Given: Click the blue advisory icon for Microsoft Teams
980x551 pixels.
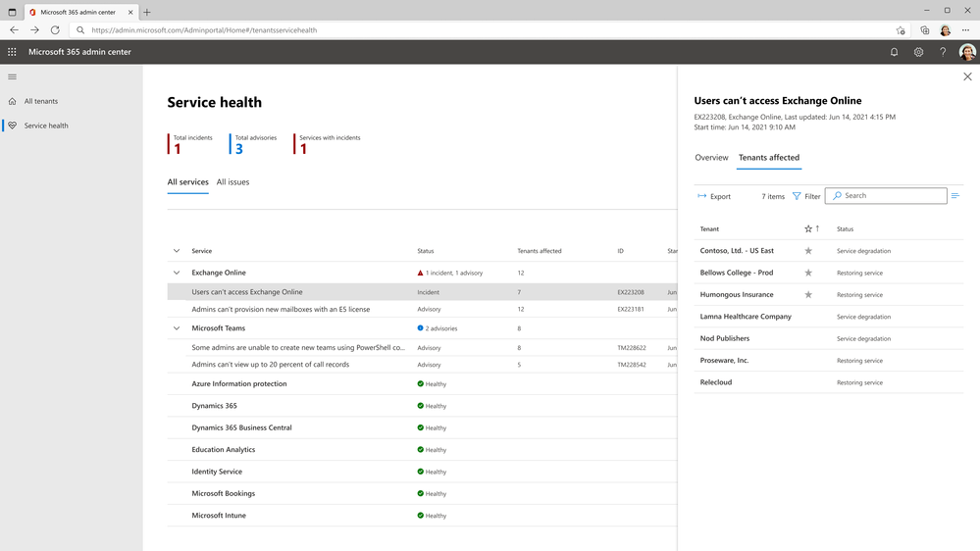Looking at the screenshot, I should pyautogui.click(x=420, y=328).
